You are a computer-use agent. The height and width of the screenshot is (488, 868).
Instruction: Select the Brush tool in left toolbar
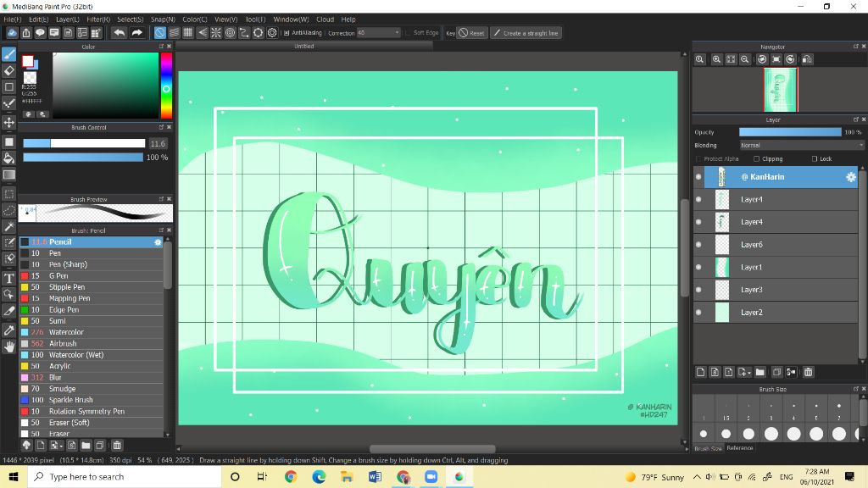pos(8,54)
